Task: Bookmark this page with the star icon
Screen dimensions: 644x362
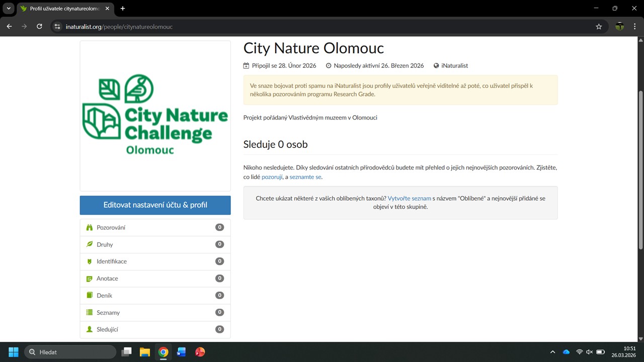Action: pyautogui.click(x=599, y=27)
